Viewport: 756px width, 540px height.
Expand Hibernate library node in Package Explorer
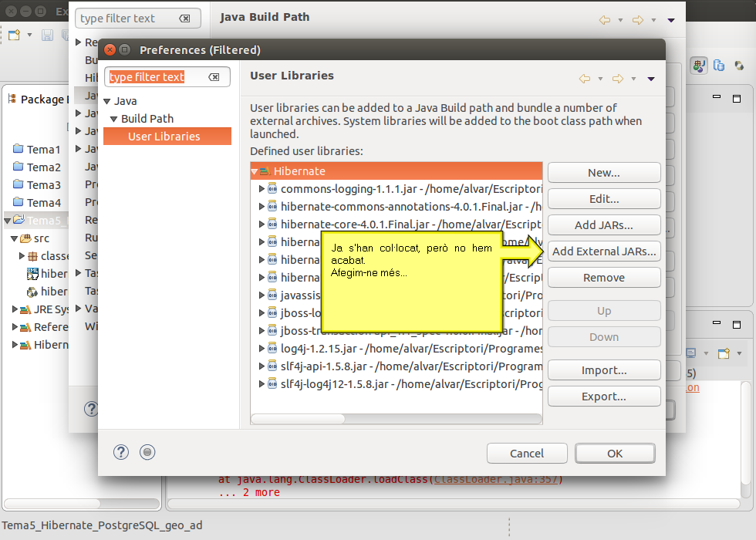tap(15, 345)
